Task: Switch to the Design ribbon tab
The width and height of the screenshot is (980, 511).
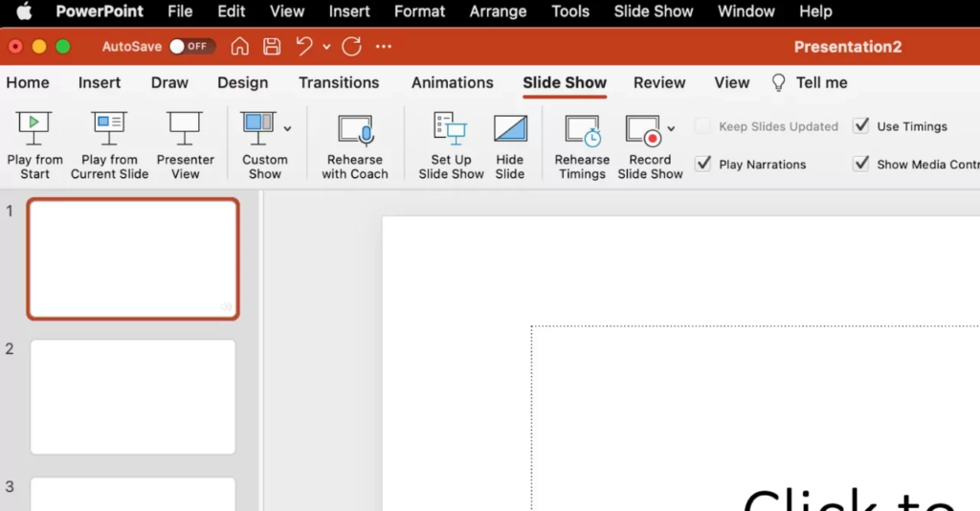Action: 242,82
